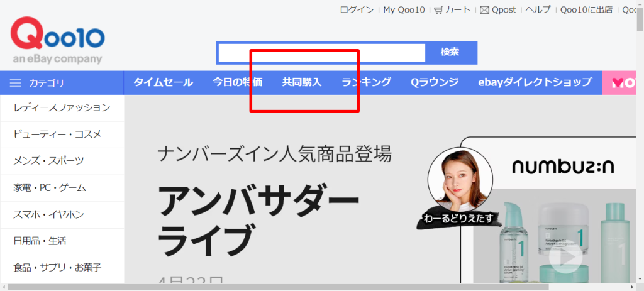The height and width of the screenshot is (291, 644).
Task: Open the ランキング page
Action: 366,82
